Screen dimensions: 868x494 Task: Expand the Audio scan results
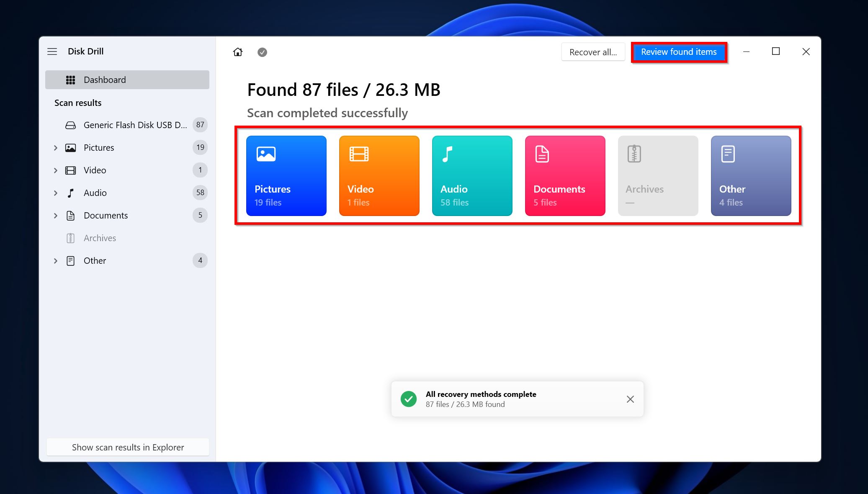[x=55, y=193]
